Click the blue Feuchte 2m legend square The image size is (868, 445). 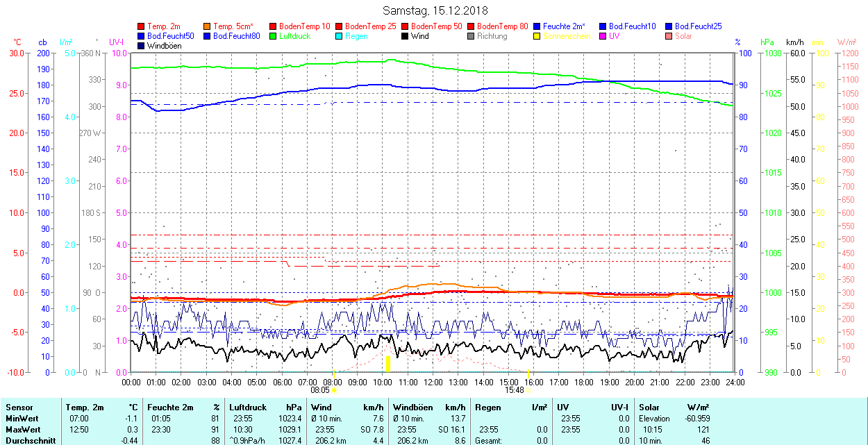537,26
